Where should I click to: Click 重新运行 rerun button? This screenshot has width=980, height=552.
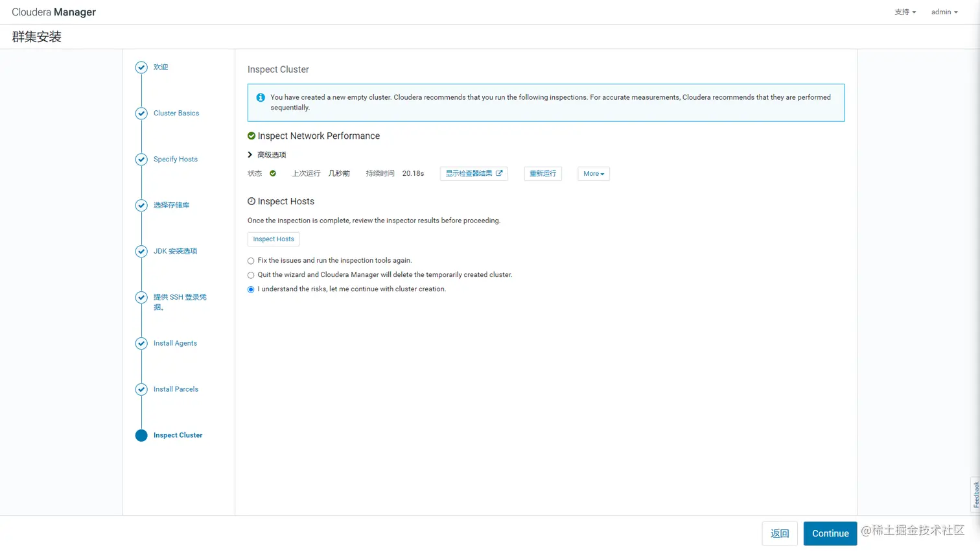tap(542, 174)
